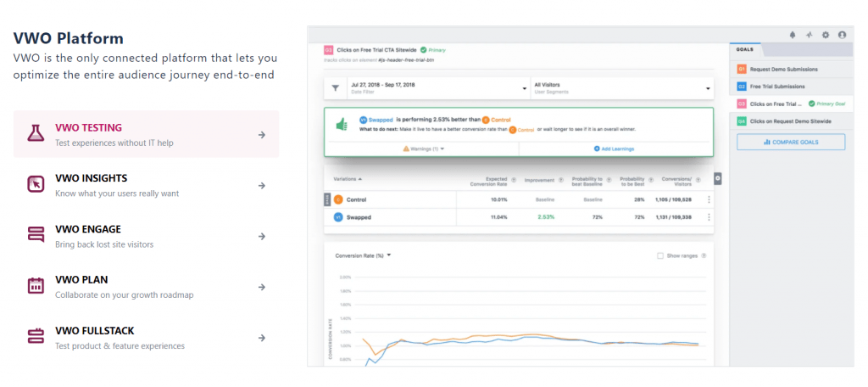Select Clicks on Request Demo Sitewide goal
The width and height of the screenshot is (868, 387).
pos(791,121)
